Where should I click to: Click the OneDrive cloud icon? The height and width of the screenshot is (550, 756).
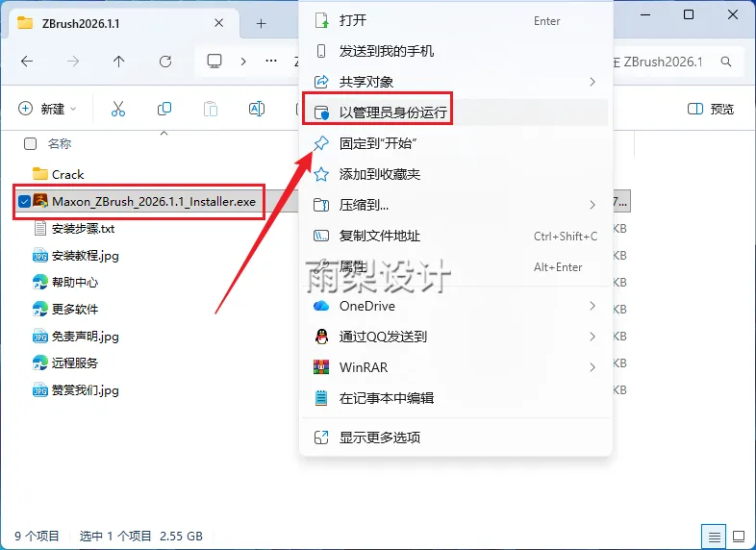[x=321, y=306]
